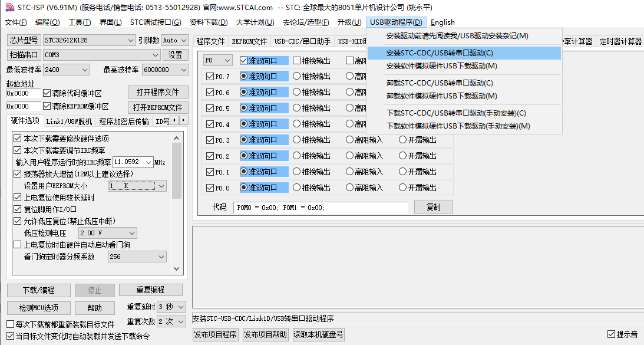Uncheck the P0.7 pin checkbox

pos(210,77)
